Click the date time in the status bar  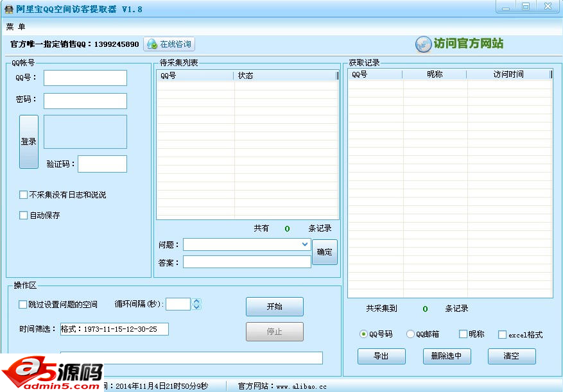pos(162,386)
